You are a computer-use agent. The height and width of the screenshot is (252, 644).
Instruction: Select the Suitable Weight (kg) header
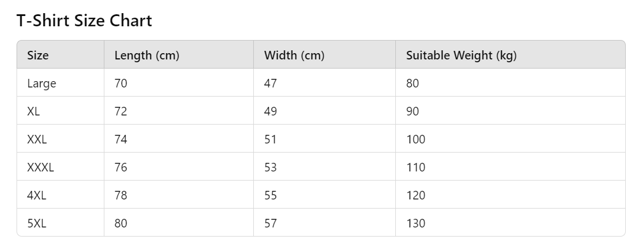(x=510, y=55)
